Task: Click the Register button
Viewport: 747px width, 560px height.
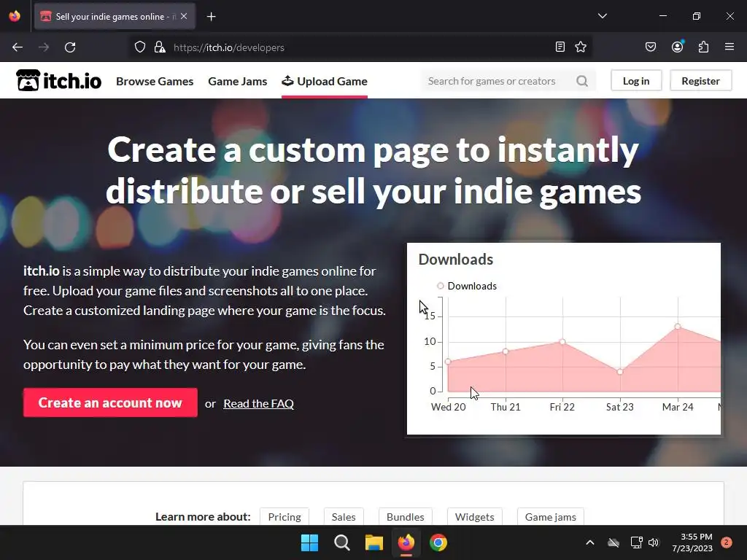Action: tap(700, 81)
